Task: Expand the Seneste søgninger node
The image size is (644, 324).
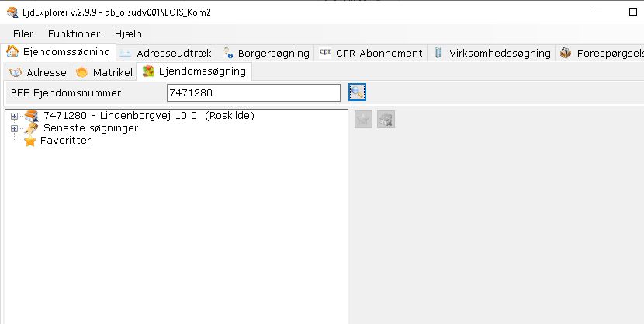Action: click(14, 128)
